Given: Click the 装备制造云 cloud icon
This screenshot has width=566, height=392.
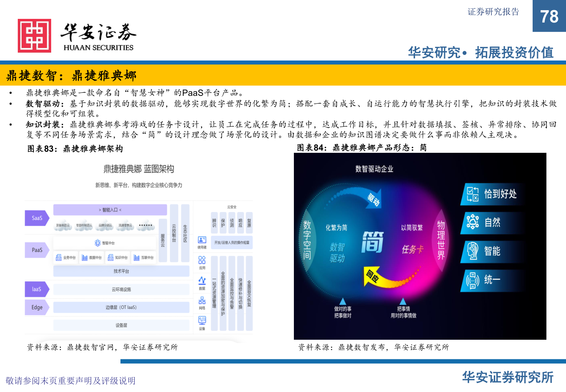Looking at the screenshot, I should pos(63,225).
